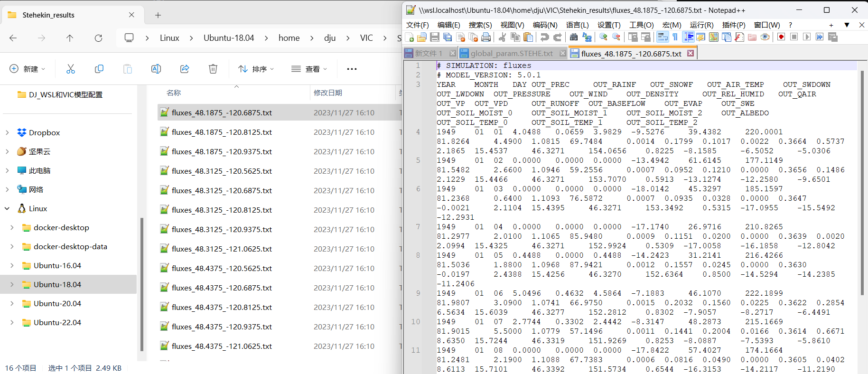Open Find with the binoculars icon
The height and width of the screenshot is (374, 868).
tap(574, 37)
